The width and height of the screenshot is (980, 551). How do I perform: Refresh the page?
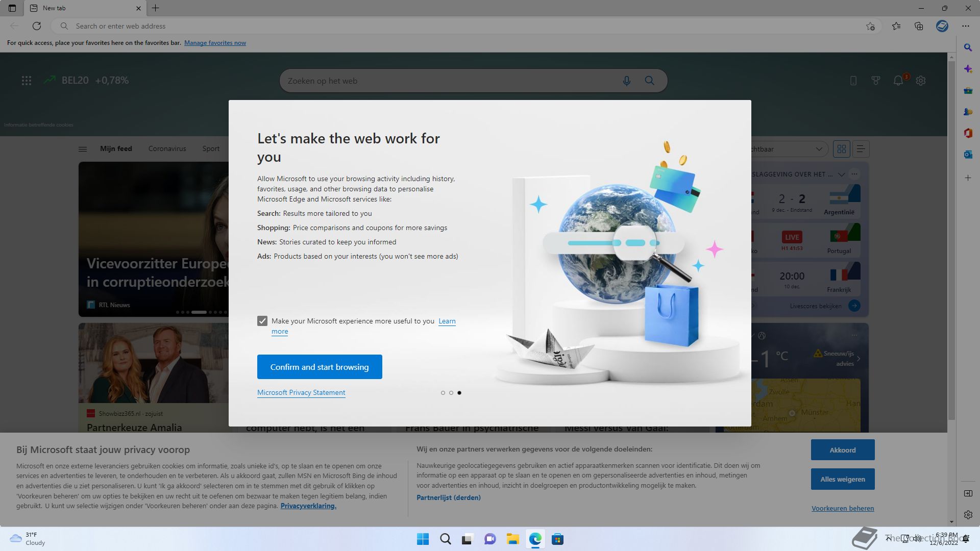37,26
